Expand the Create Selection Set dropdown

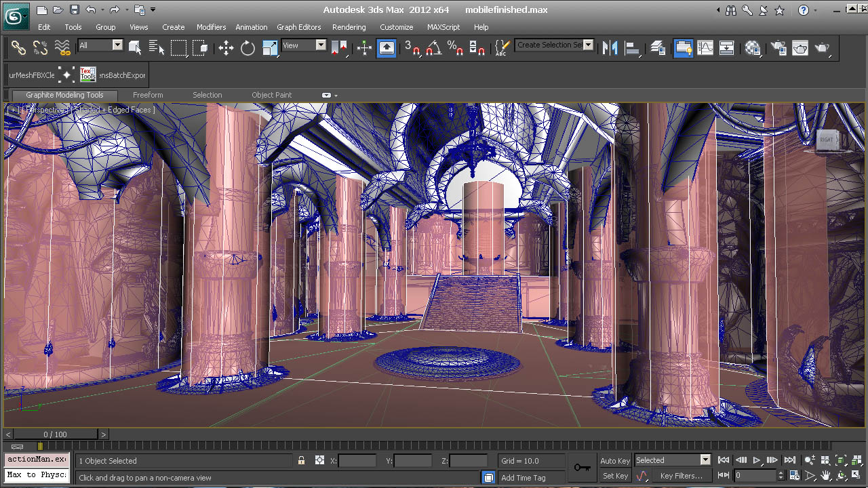click(588, 45)
